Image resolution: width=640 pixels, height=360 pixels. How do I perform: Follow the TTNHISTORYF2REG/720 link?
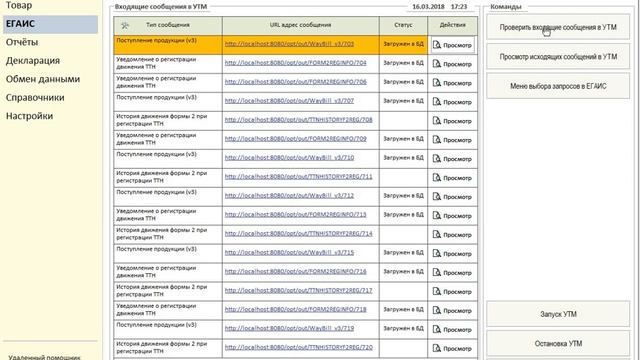[298, 347]
